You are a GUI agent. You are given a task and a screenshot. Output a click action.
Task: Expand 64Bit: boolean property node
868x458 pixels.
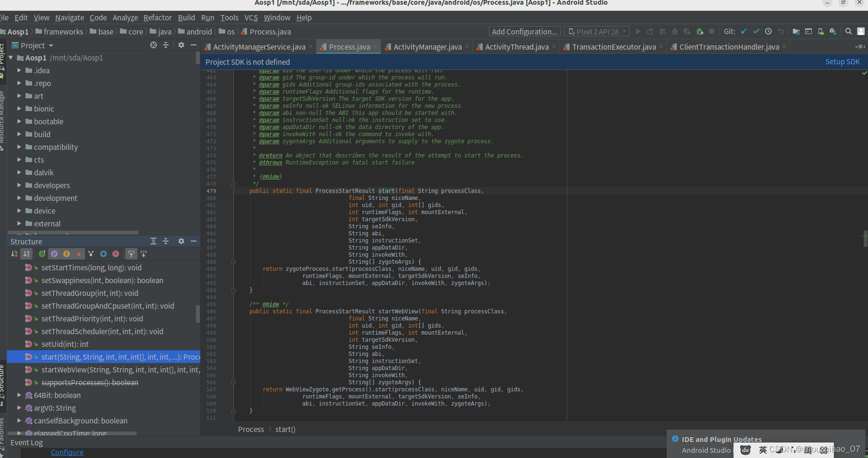click(x=19, y=395)
